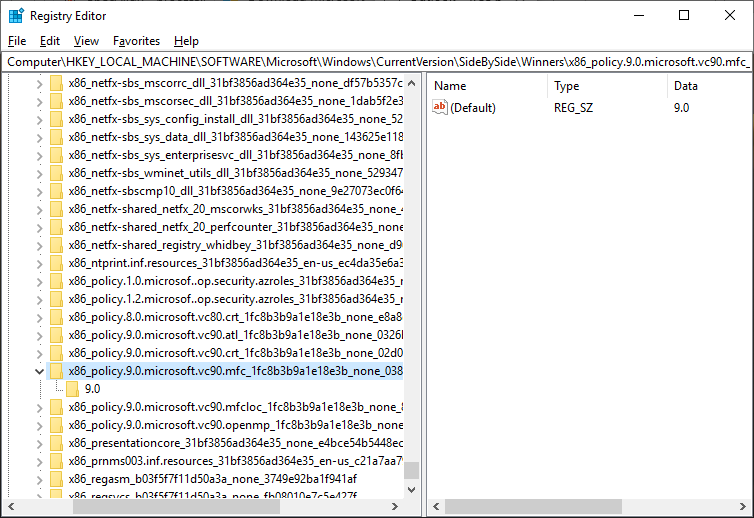Image resolution: width=754 pixels, height=518 pixels.
Task: Open the Edit menu
Action: [50, 41]
